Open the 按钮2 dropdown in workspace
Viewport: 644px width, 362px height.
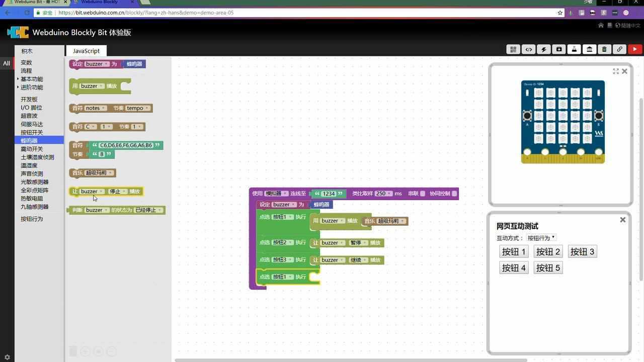283,242
